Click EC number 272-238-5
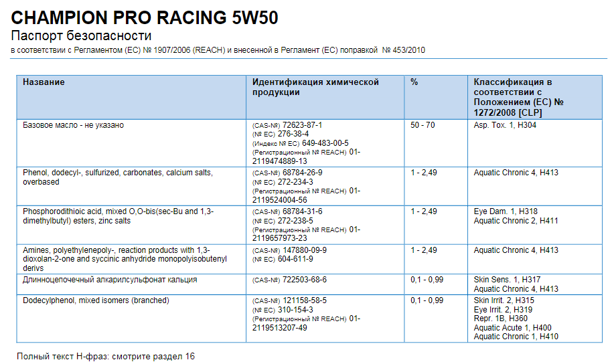The height and width of the screenshot is (364, 608). click(295, 221)
